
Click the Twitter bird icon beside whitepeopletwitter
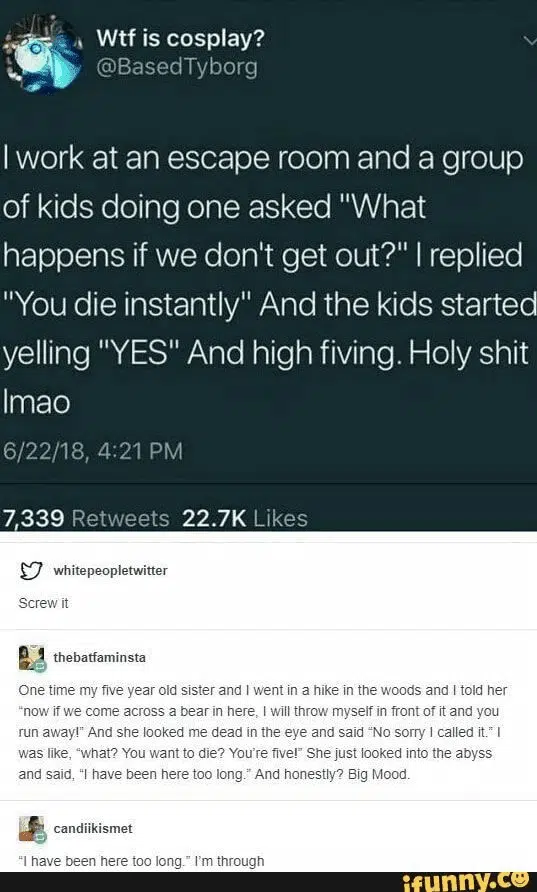click(x=30, y=571)
